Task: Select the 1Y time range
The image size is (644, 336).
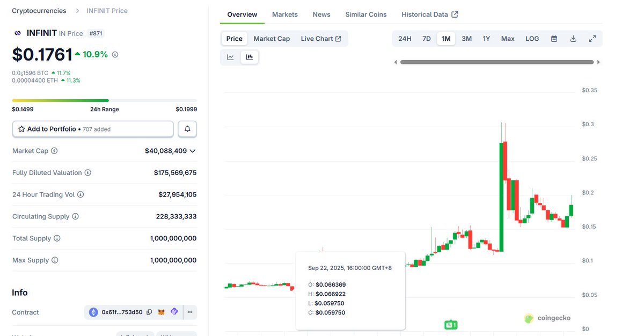Action: 486,39
